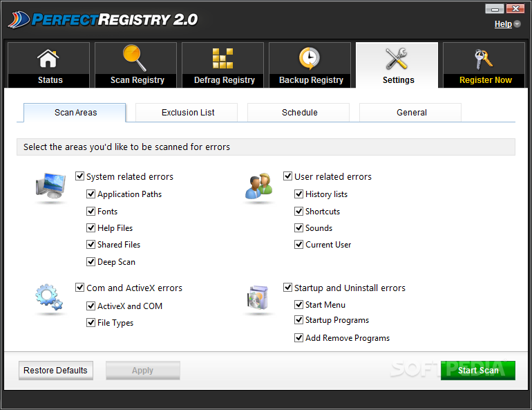Toggle the Current User checkbox
The image size is (532, 410).
click(299, 244)
